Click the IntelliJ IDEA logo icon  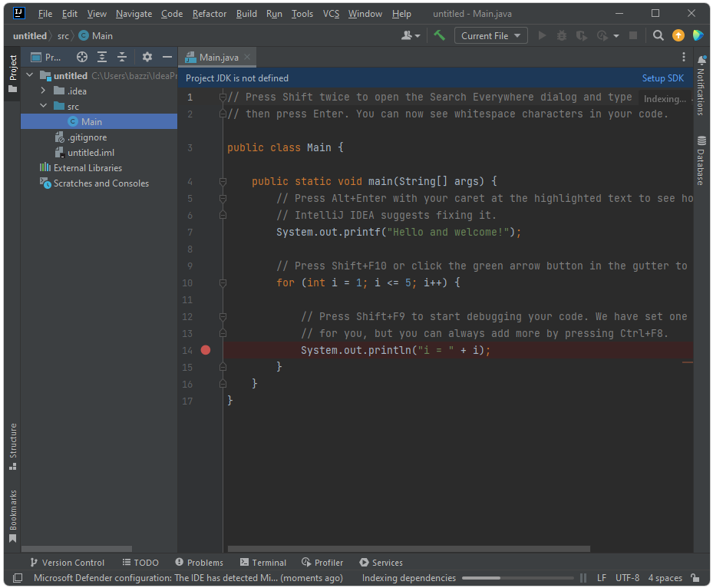pyautogui.click(x=18, y=13)
